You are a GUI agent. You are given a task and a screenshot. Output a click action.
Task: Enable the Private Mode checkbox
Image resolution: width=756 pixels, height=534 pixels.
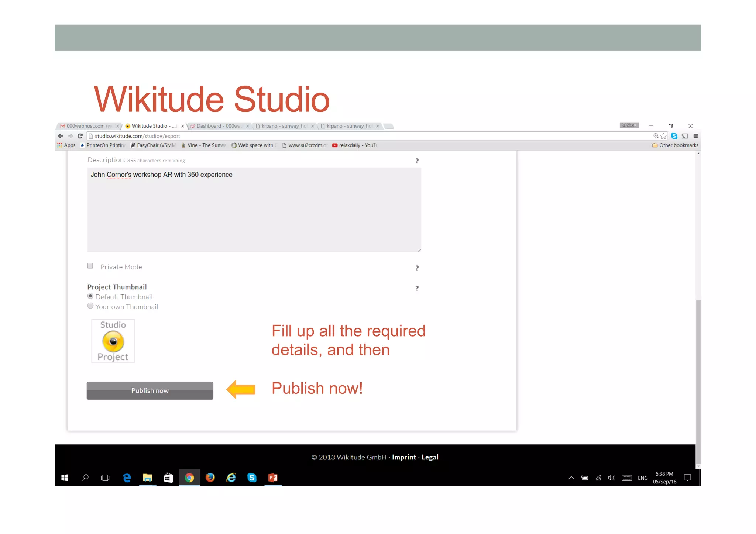[x=90, y=266]
